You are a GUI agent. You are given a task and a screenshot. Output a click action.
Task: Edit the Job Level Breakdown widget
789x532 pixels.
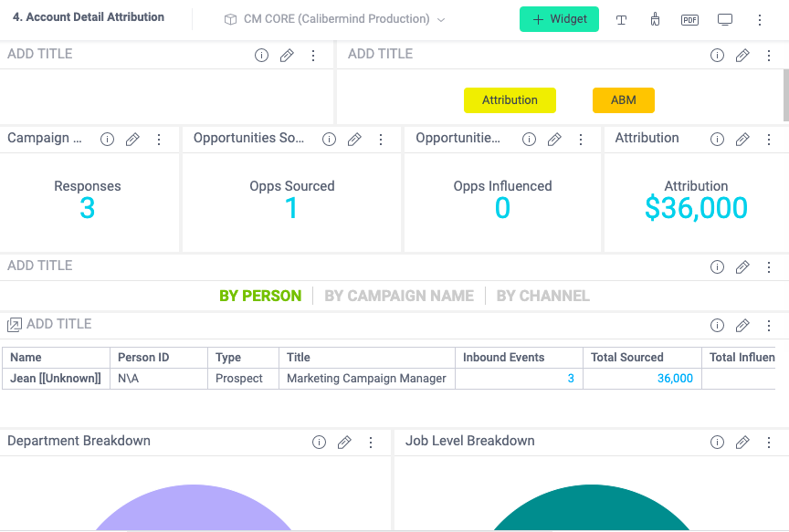pyautogui.click(x=742, y=443)
